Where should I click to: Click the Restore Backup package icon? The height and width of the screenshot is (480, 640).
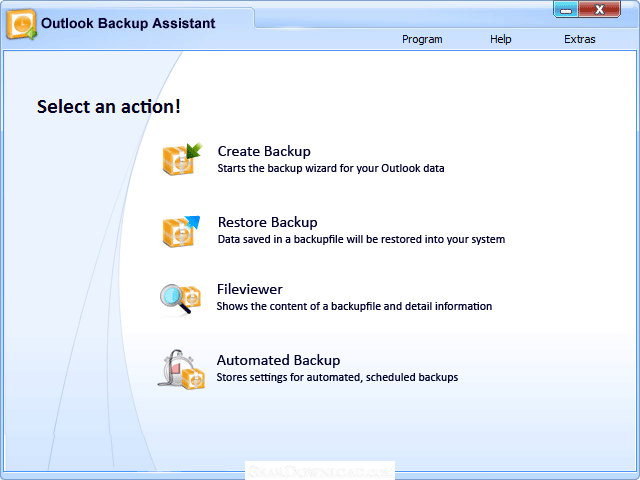click(182, 231)
